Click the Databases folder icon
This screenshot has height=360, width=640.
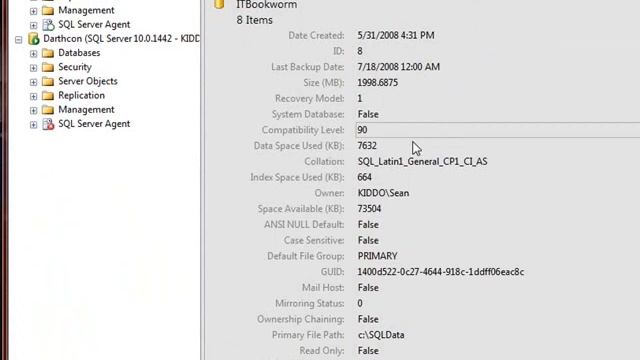pos(48,53)
